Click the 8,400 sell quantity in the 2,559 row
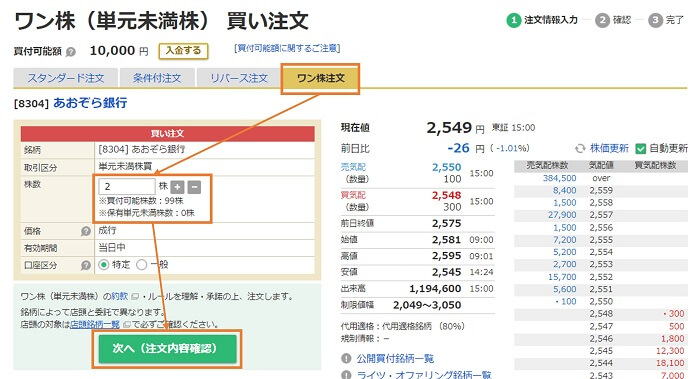Screen dimensions: 700x379 point(565,191)
